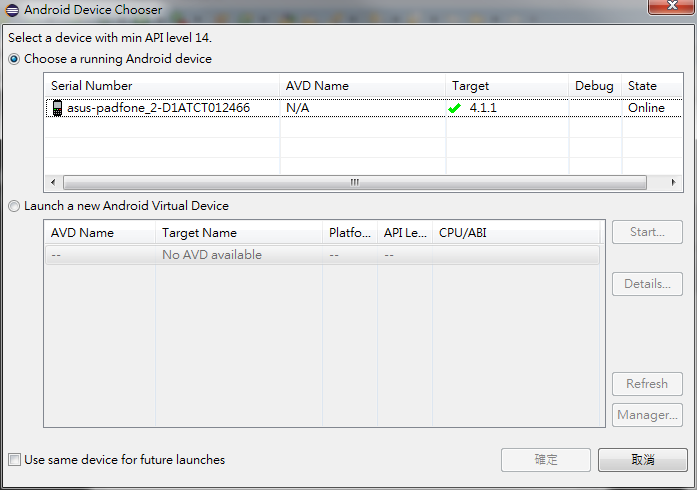Viewport: 697px width, 490px height.
Task: Sort by Serial Number column header
Action: (x=162, y=85)
